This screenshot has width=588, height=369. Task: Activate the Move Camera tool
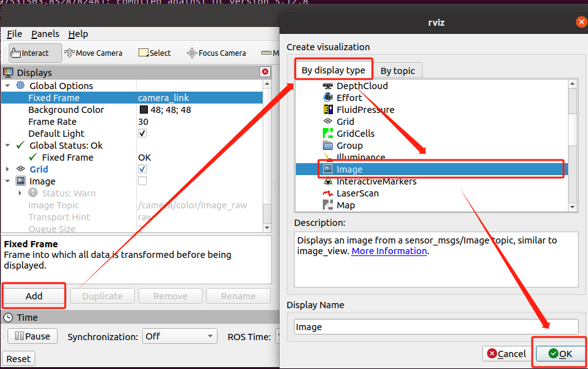pos(93,53)
